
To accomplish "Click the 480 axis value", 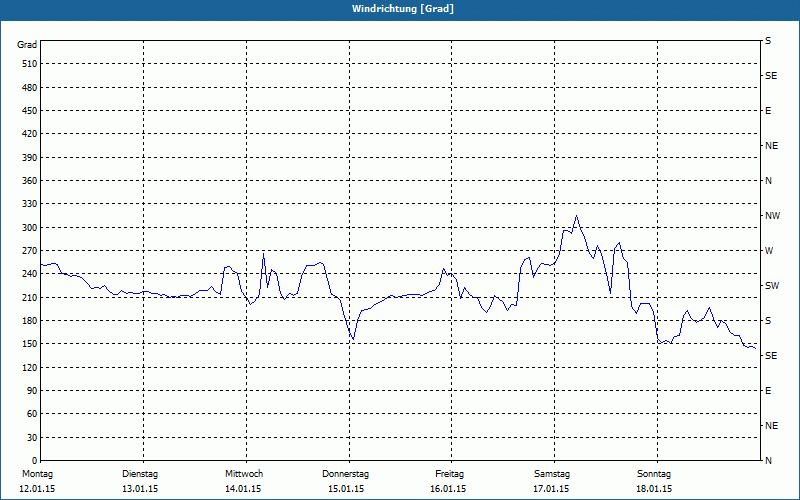I will pyautogui.click(x=30, y=87).
